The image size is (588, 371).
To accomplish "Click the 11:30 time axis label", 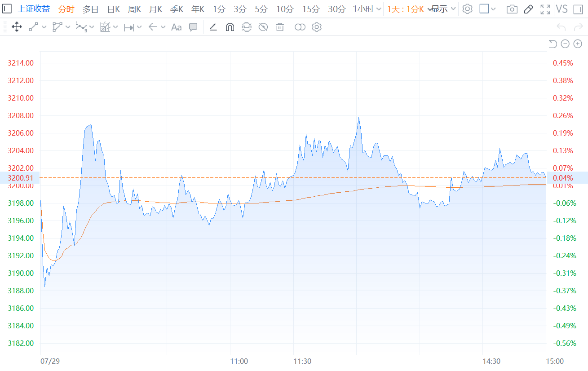I will (302, 361).
